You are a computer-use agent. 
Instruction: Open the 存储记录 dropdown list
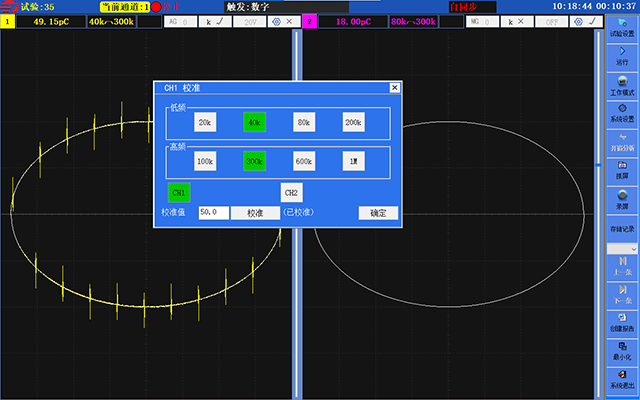coord(622,247)
